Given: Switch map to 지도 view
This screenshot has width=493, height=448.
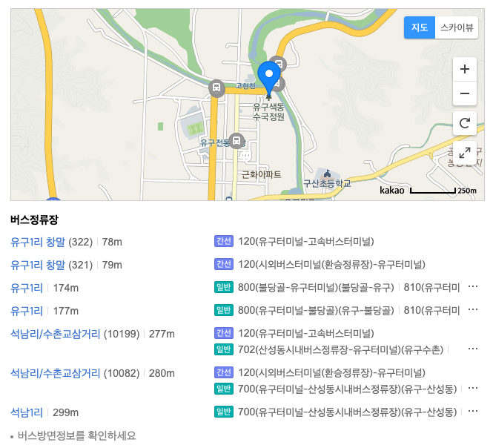Looking at the screenshot, I should tap(420, 27).
